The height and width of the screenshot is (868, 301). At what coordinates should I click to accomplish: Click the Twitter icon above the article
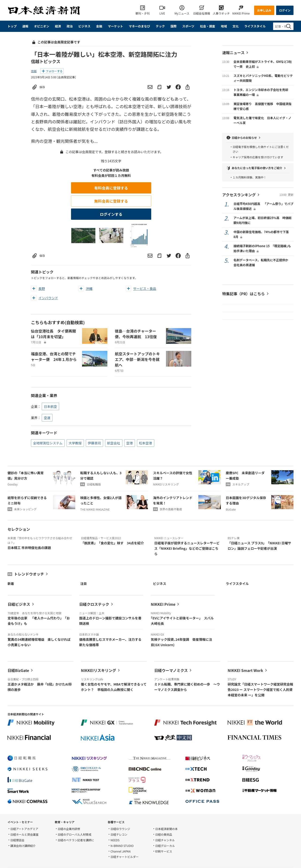coord(169,87)
